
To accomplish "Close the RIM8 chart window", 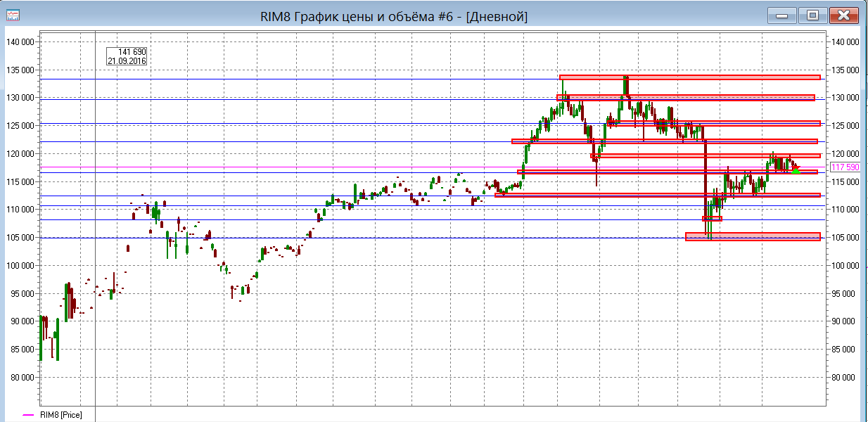I will [x=843, y=15].
